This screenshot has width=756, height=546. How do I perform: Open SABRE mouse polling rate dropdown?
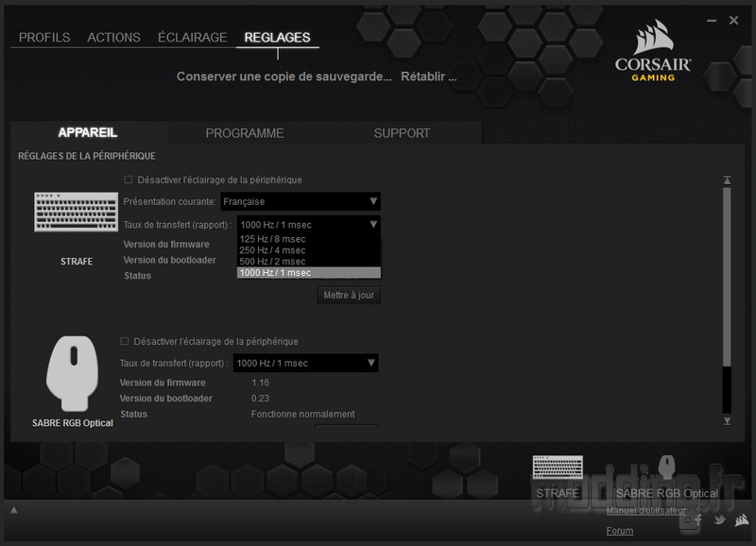pyautogui.click(x=305, y=363)
